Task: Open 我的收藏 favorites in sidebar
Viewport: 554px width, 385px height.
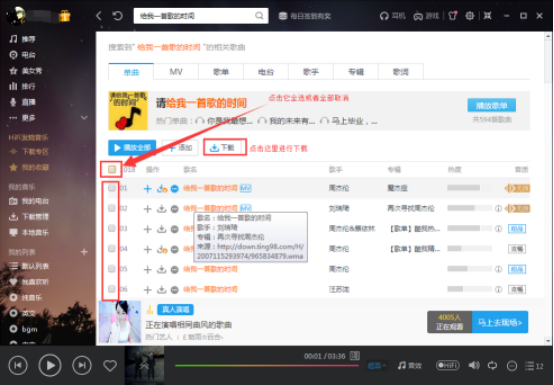Action: point(29,167)
